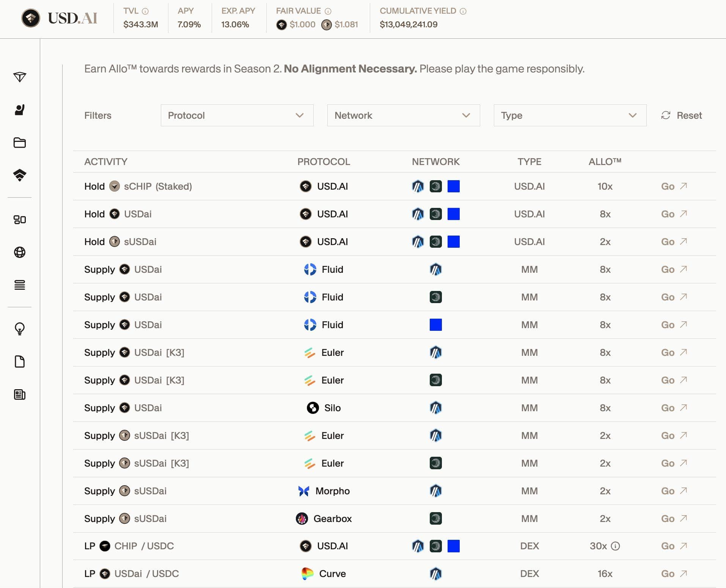Click the stacked layers icon in sidebar

pyautogui.click(x=19, y=175)
